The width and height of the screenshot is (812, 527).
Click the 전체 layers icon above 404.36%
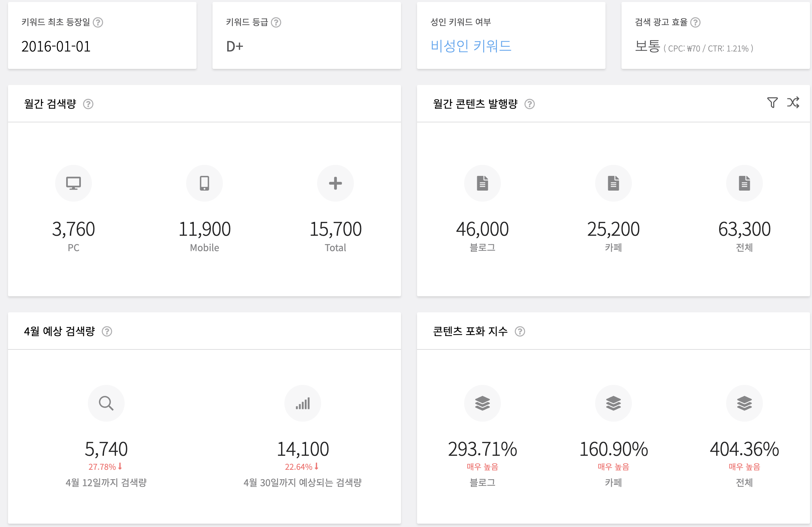tap(745, 403)
